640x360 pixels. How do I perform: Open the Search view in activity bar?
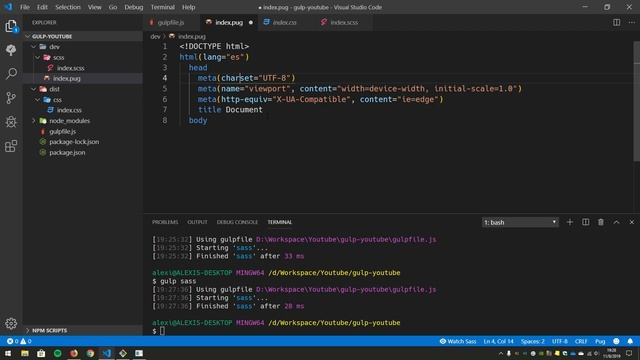pos(11,73)
